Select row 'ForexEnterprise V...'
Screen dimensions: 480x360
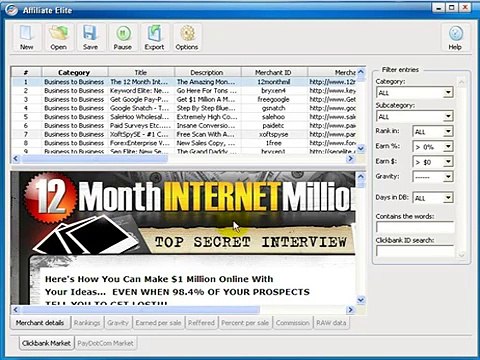tap(184, 143)
